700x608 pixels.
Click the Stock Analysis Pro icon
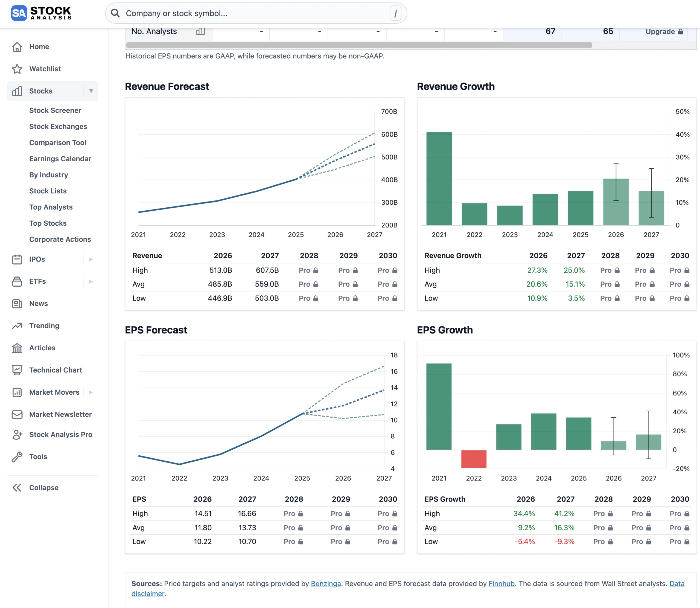(x=17, y=434)
